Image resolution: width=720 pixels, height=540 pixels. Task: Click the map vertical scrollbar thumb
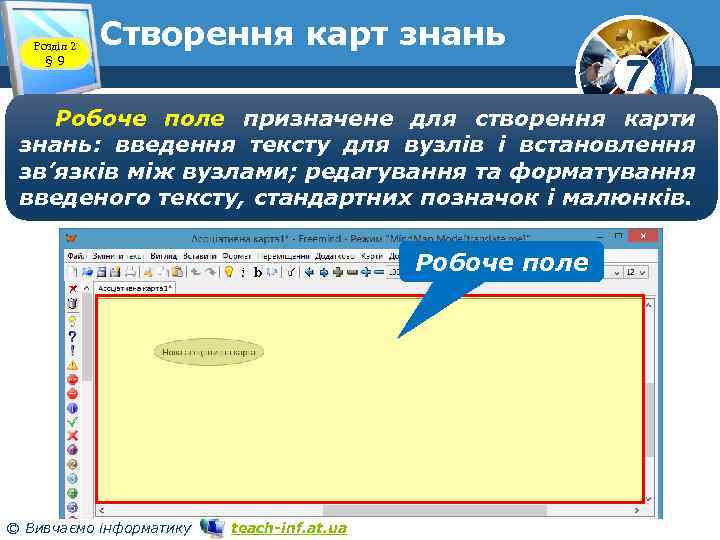[x=649, y=420]
